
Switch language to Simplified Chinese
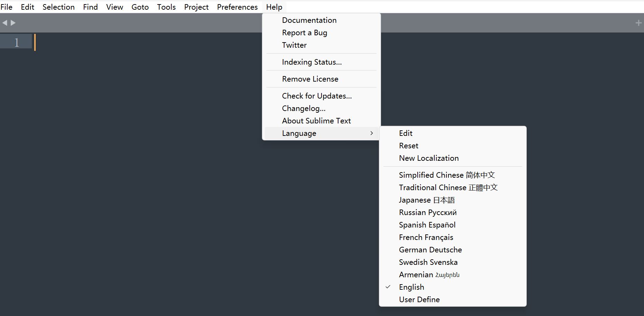coord(453,175)
